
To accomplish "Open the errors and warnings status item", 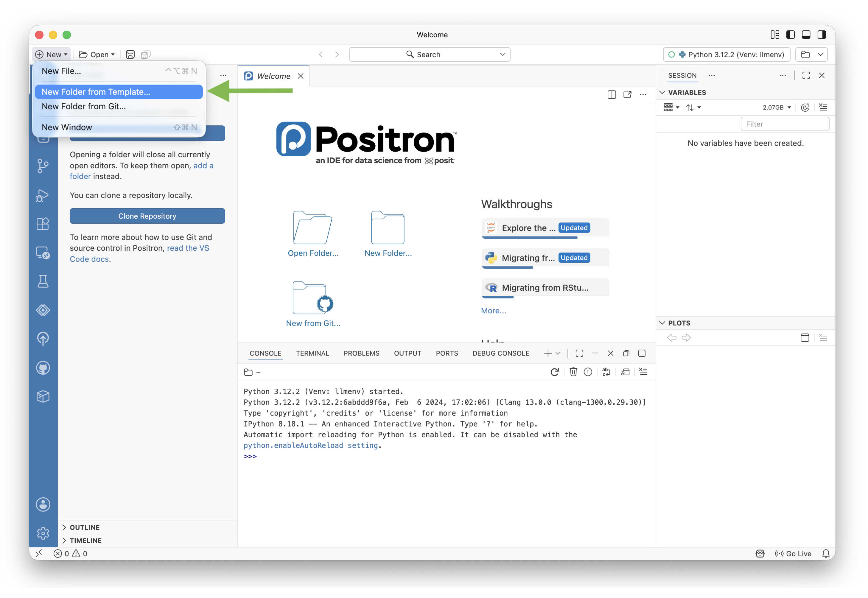I will [71, 553].
